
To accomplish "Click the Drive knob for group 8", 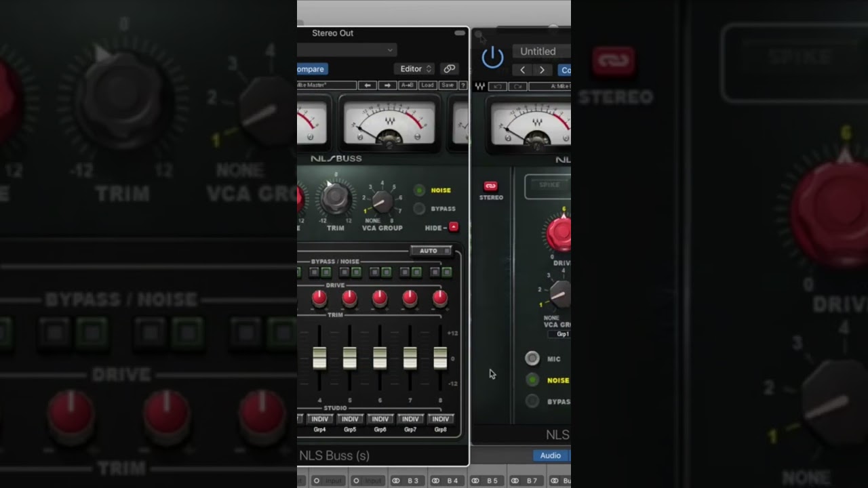I will pyautogui.click(x=440, y=297).
